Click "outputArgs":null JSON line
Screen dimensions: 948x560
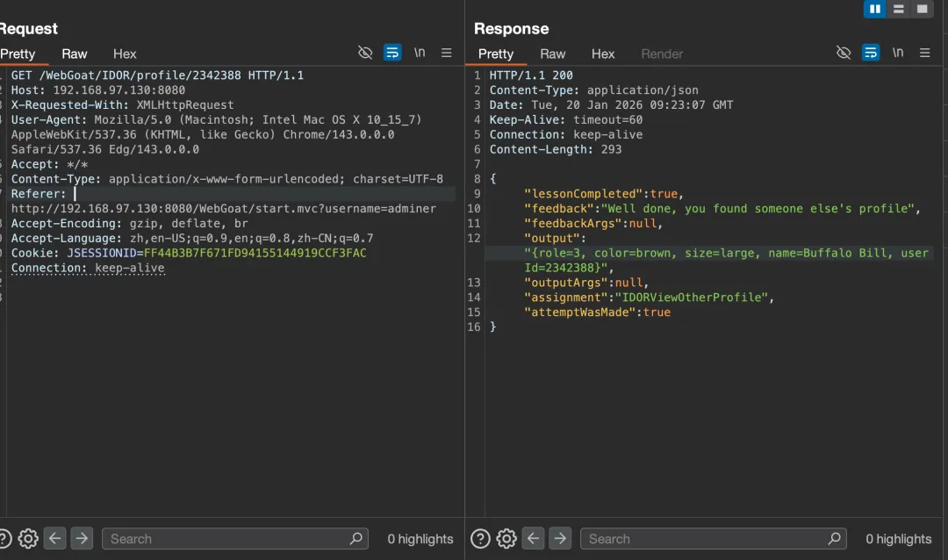pos(585,283)
